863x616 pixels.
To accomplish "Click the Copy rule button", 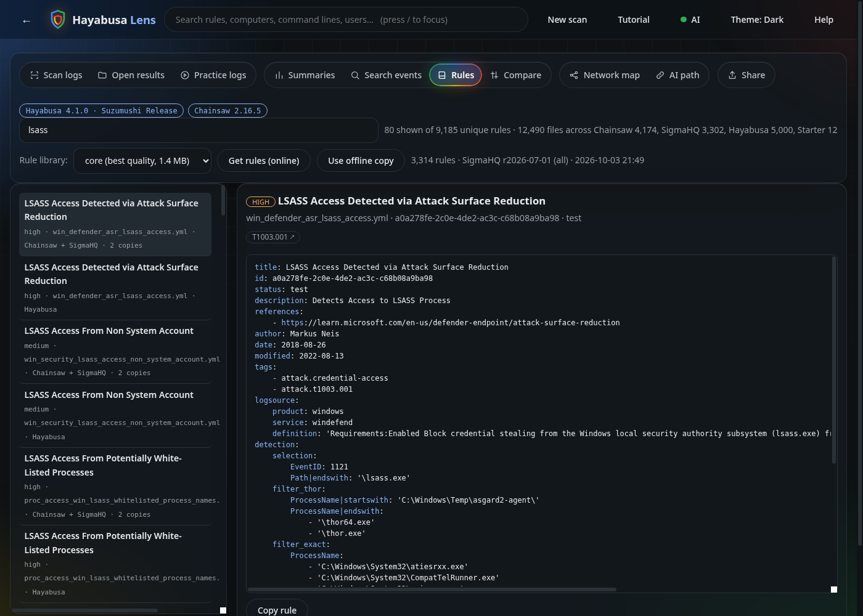I will coord(277,609).
